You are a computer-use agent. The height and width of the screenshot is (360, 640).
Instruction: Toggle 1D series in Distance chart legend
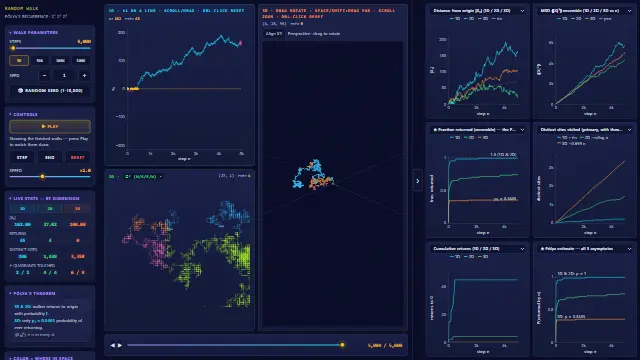(455, 19)
